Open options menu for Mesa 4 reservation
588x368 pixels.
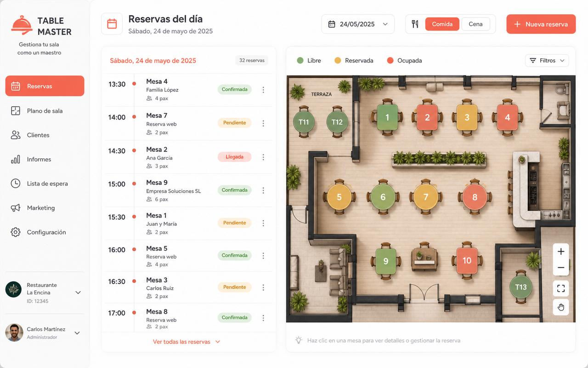[263, 90]
